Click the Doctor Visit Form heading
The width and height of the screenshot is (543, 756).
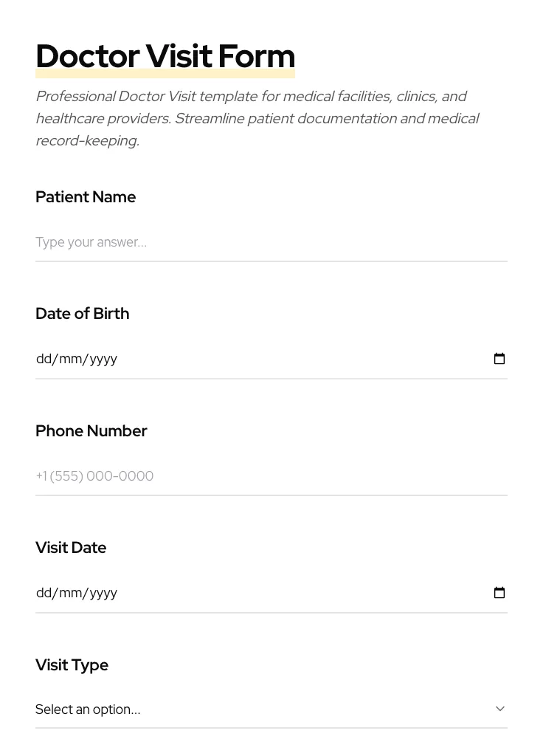[165, 56]
